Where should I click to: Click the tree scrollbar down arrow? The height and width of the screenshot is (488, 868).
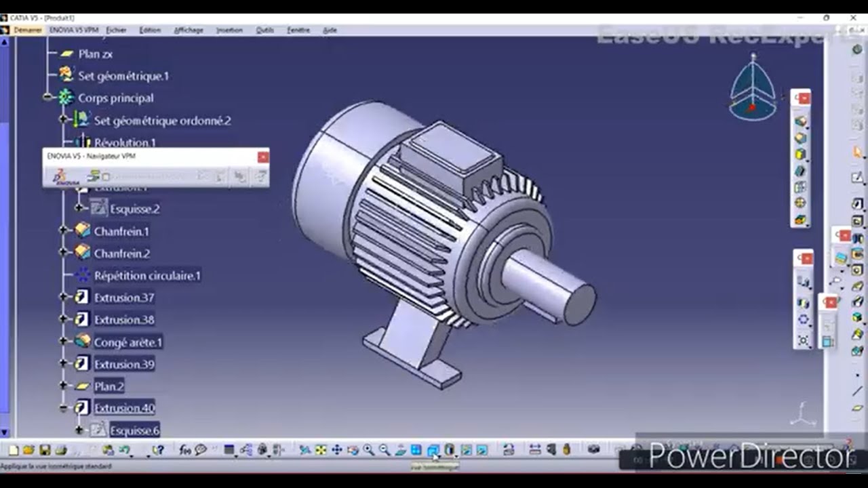pyautogui.click(x=5, y=432)
